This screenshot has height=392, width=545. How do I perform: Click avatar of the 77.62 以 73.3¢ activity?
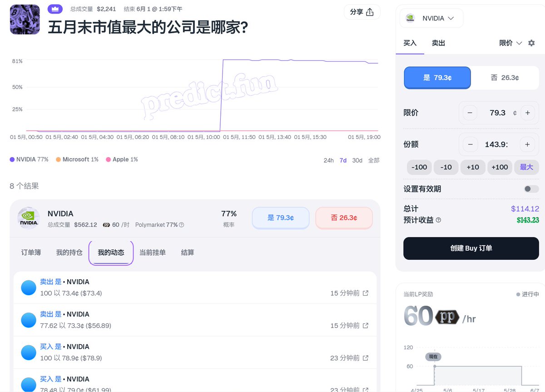pyautogui.click(x=29, y=320)
